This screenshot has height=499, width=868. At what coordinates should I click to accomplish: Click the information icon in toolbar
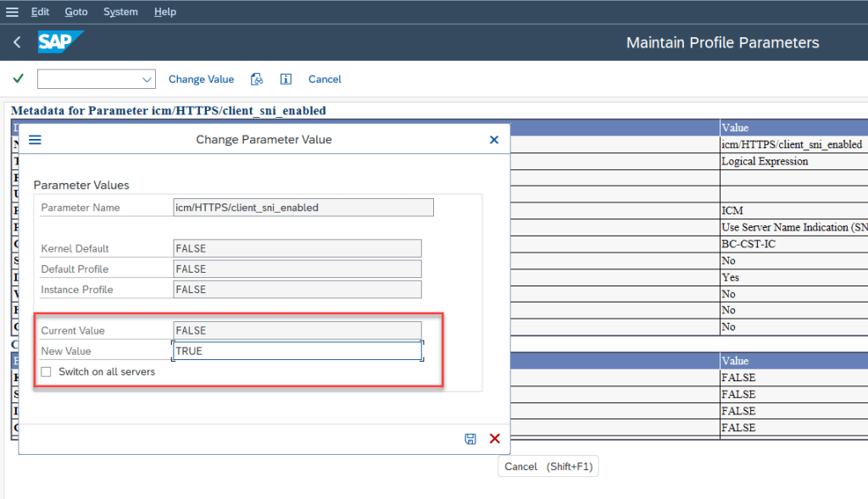(x=286, y=79)
